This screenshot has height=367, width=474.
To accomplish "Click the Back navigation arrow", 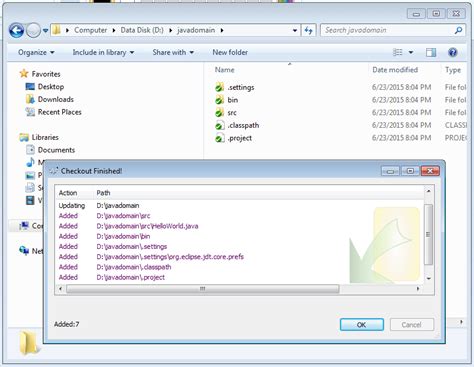I will coord(16,31).
